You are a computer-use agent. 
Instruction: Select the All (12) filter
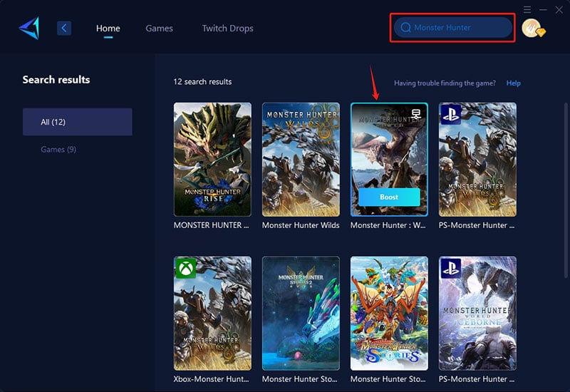coord(78,122)
